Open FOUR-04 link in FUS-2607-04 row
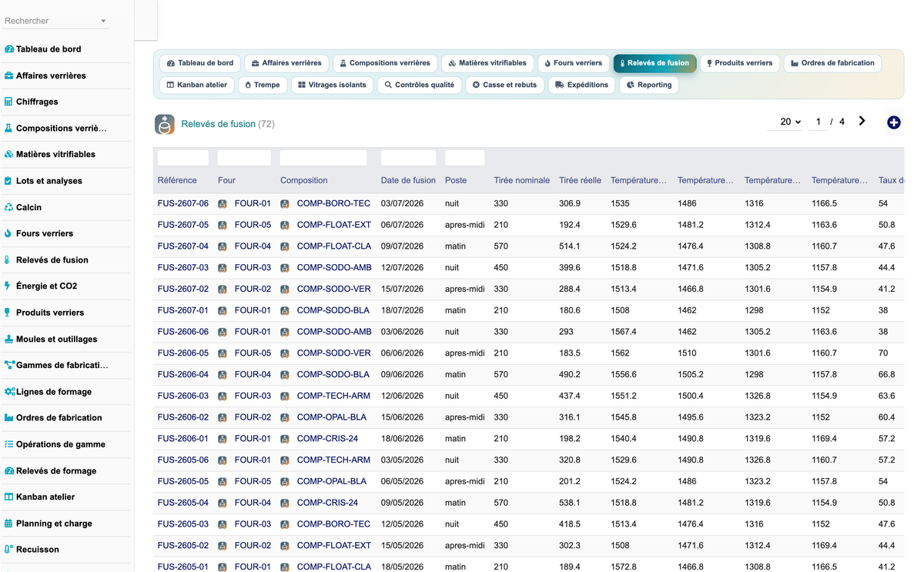Image resolution: width=924 pixels, height=572 pixels. [253, 246]
